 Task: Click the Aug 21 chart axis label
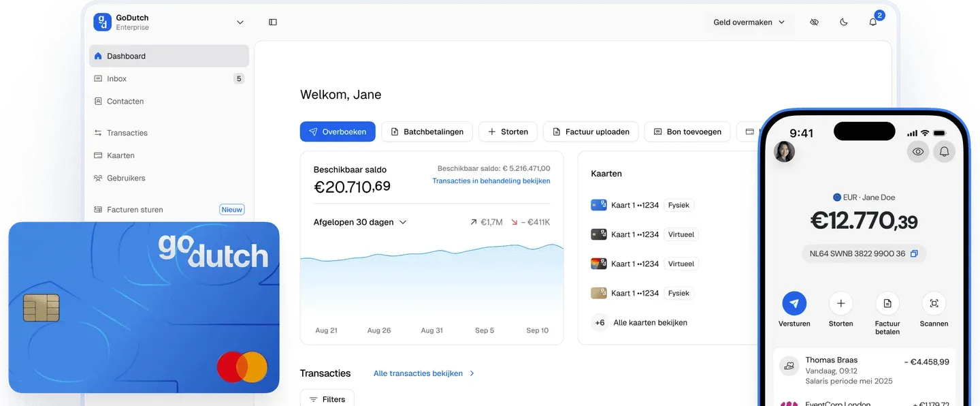[327, 330]
